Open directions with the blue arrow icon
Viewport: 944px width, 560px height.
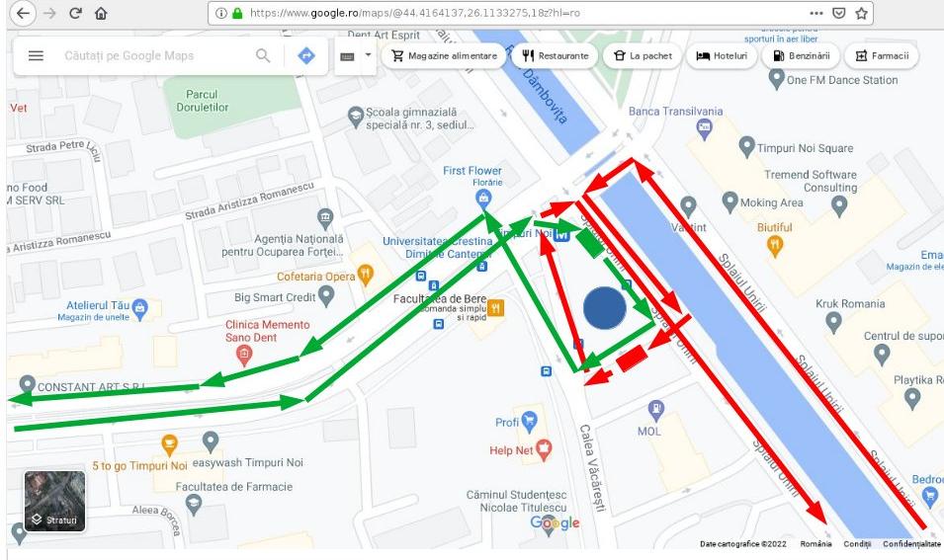tap(306, 56)
